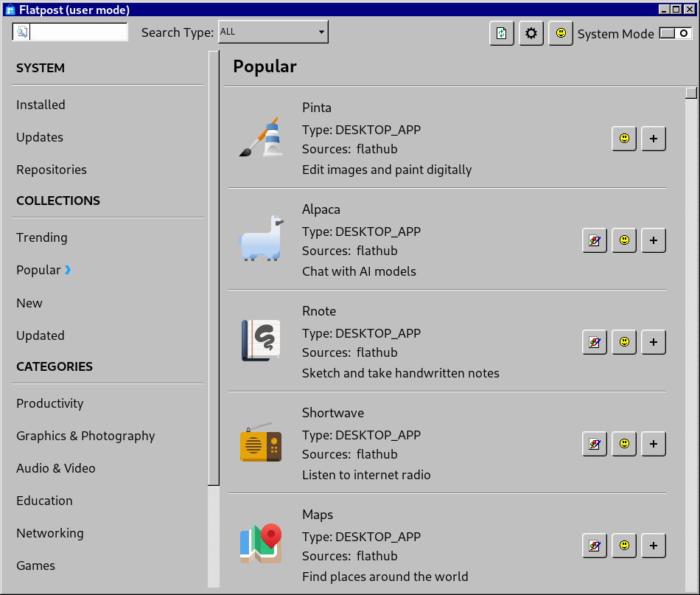The height and width of the screenshot is (595, 700).
Task: Click the Rnote notebook app icon
Action: pyautogui.click(x=261, y=341)
